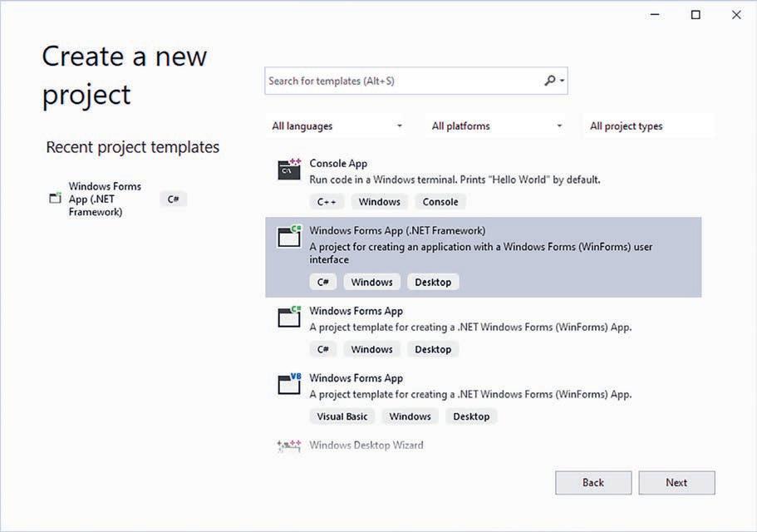757x532 pixels.
Task: Click the magnifier search icon
Action: (x=549, y=81)
